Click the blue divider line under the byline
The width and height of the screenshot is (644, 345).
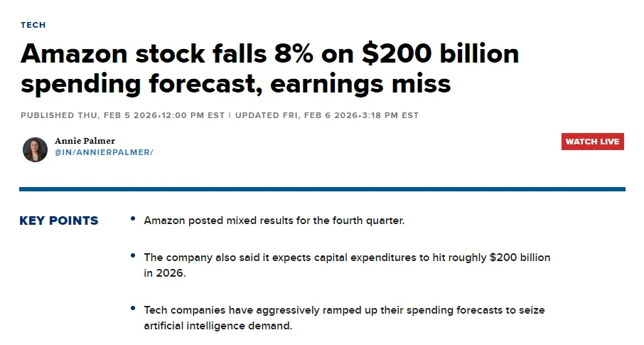[x=322, y=189]
